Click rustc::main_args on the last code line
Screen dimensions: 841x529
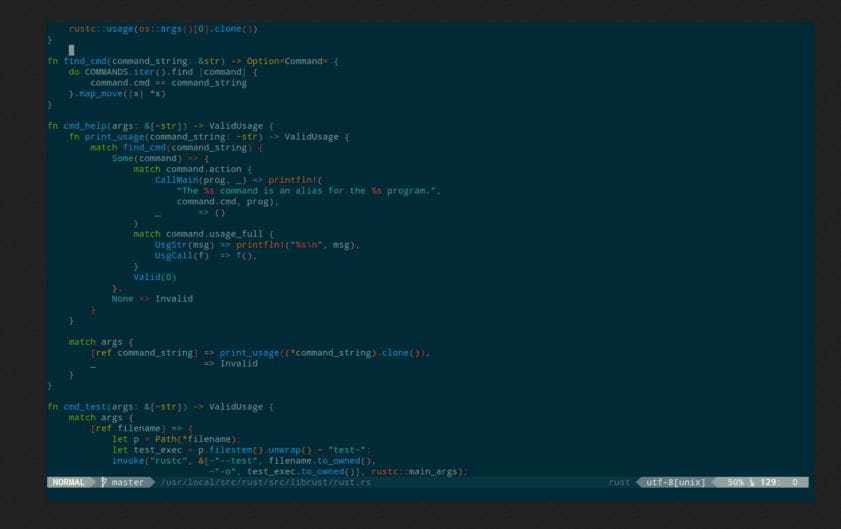tap(417, 472)
